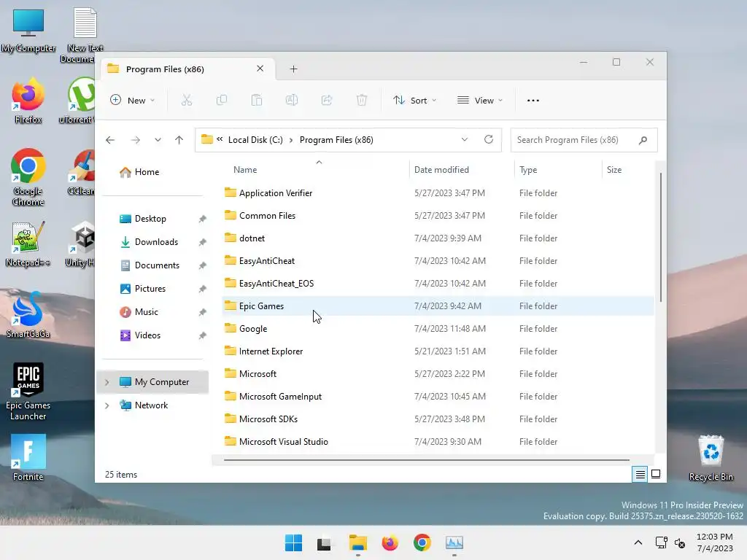Open the Task View taskbar icon

pyautogui.click(x=324, y=542)
